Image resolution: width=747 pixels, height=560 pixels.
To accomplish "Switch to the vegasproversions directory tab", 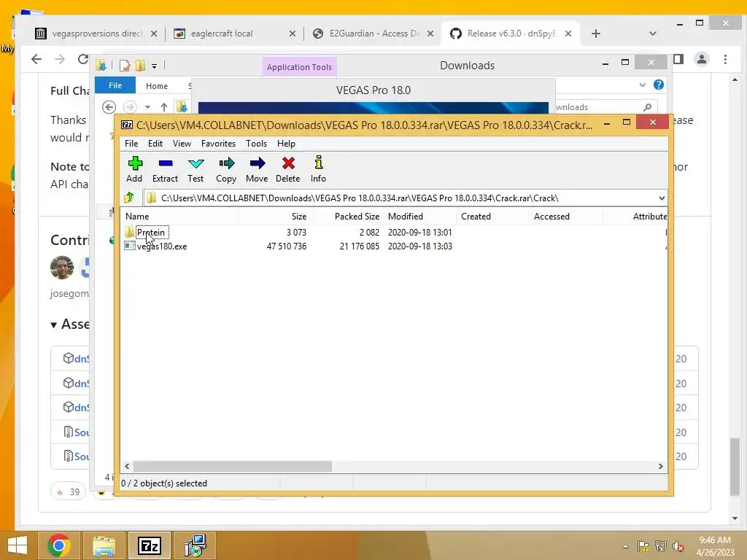I will click(97, 34).
